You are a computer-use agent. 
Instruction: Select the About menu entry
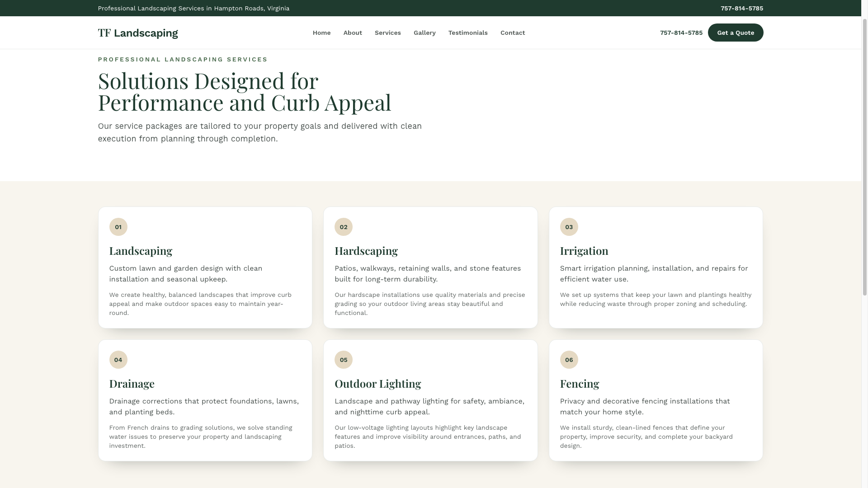point(353,33)
